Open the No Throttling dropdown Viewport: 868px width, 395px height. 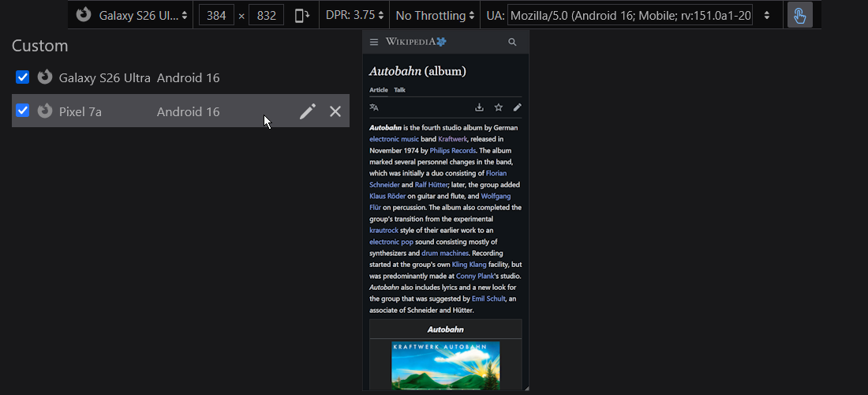(x=435, y=15)
